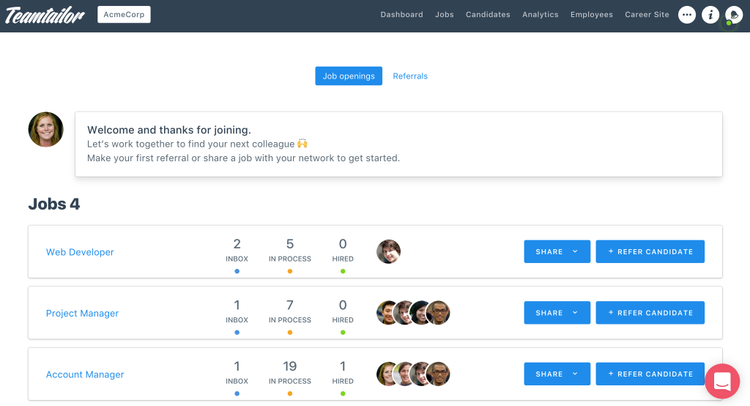This screenshot has height=406, width=750.
Task: Click the Teamtailor logo
Action: (x=43, y=15)
